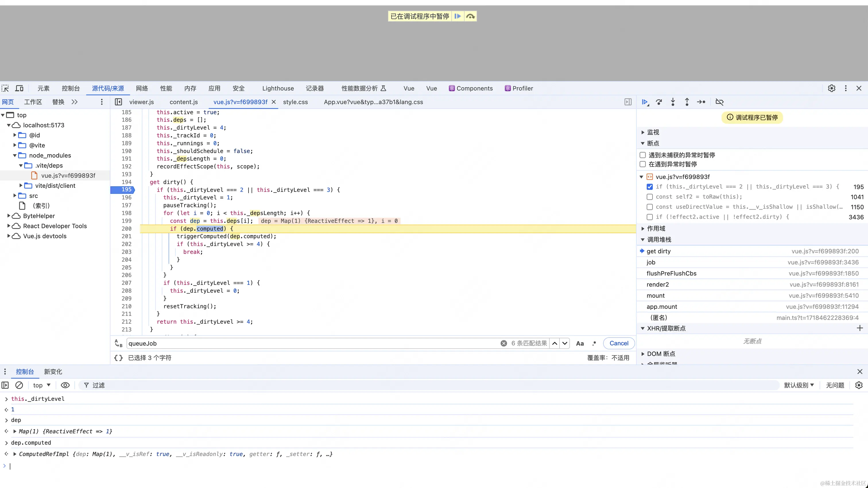Open the console live expression eye icon
This screenshot has height=488, width=868.
[x=65, y=385]
